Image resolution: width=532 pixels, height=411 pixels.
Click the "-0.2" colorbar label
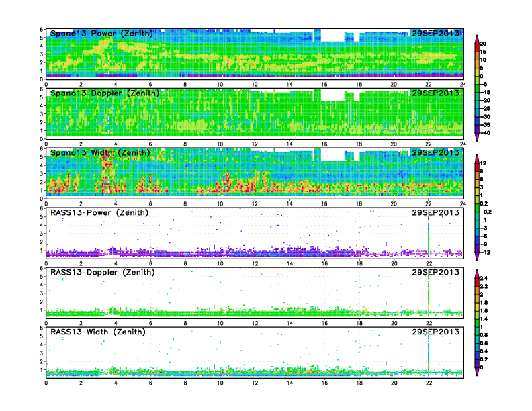click(486, 212)
